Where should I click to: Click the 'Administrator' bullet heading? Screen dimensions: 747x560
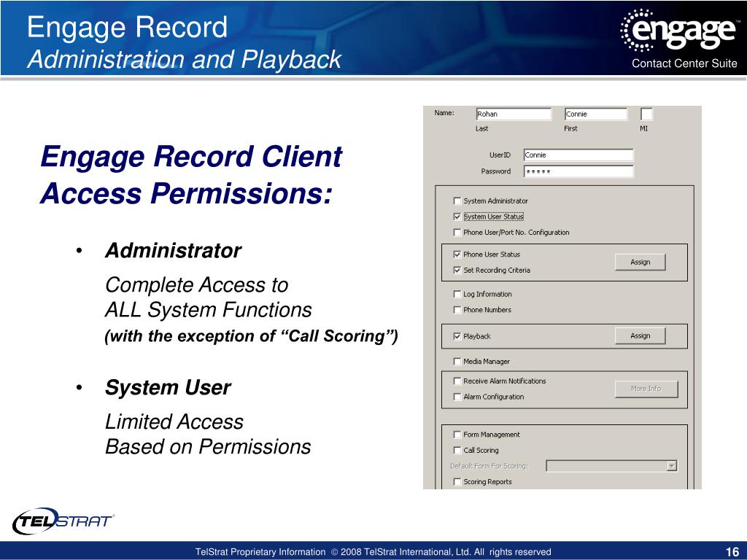173,251
